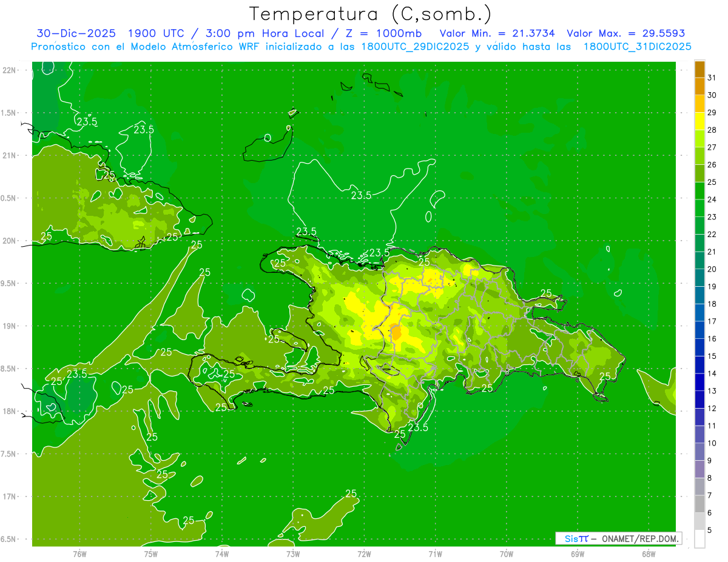Click the legend value "29"
The height and width of the screenshot is (562, 728).
[x=712, y=112]
